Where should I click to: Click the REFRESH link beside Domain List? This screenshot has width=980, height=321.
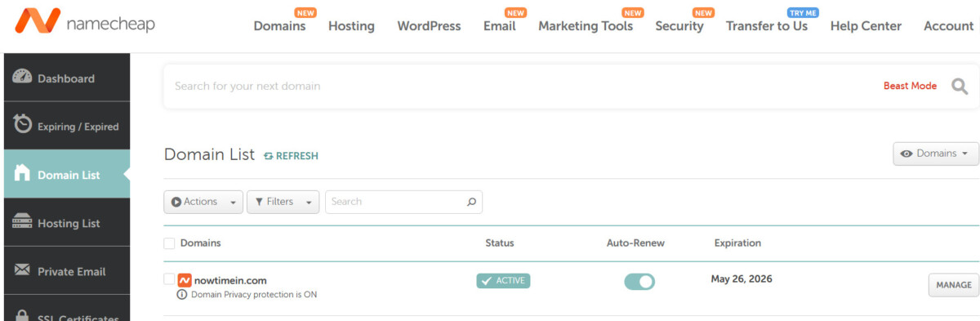pyautogui.click(x=291, y=156)
